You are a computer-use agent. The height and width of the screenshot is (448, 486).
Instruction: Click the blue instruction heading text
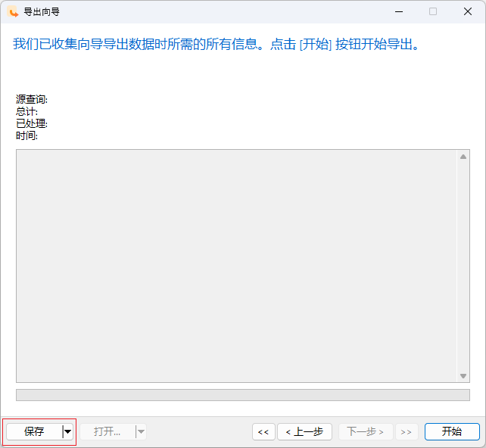(x=217, y=44)
